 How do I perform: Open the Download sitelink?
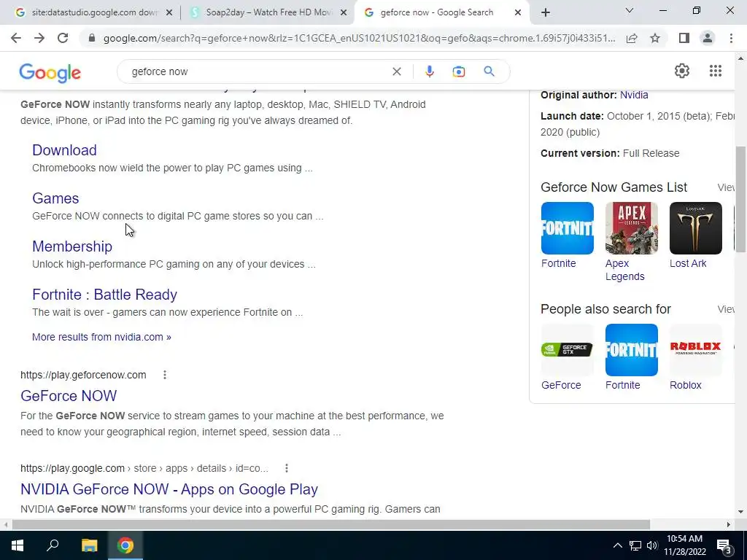[x=64, y=150]
